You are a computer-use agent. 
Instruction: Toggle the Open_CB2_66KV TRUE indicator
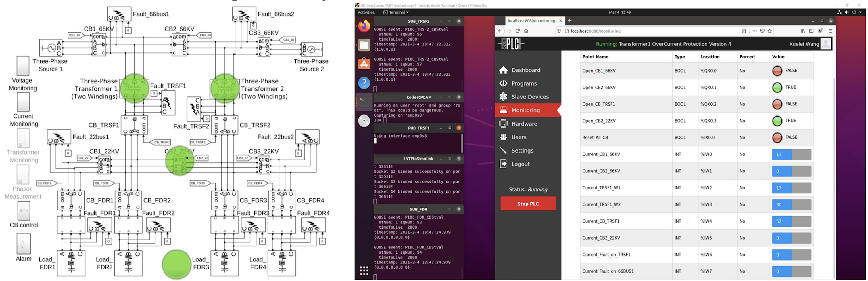point(777,87)
